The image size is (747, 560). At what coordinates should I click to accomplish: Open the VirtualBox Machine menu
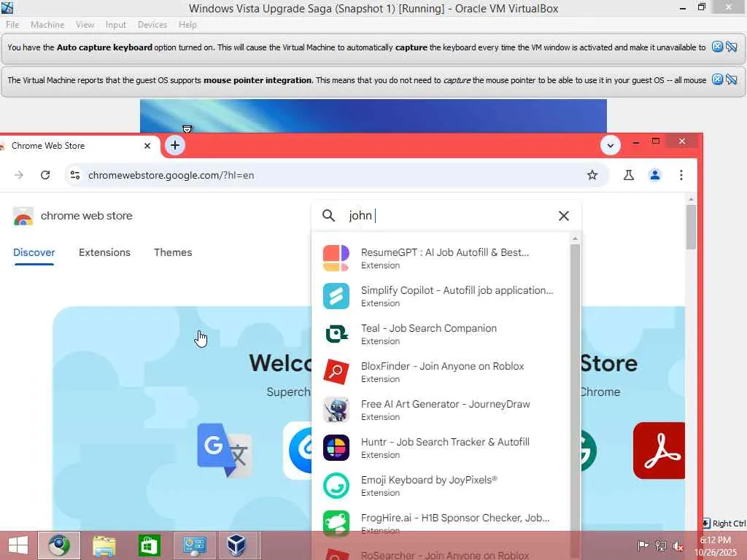click(x=47, y=25)
